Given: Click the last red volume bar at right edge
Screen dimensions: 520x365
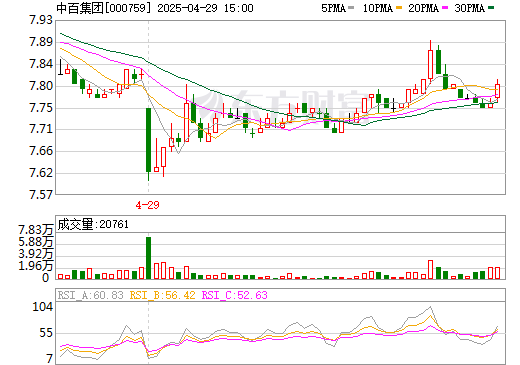Looking at the screenshot, I should tap(497, 273).
